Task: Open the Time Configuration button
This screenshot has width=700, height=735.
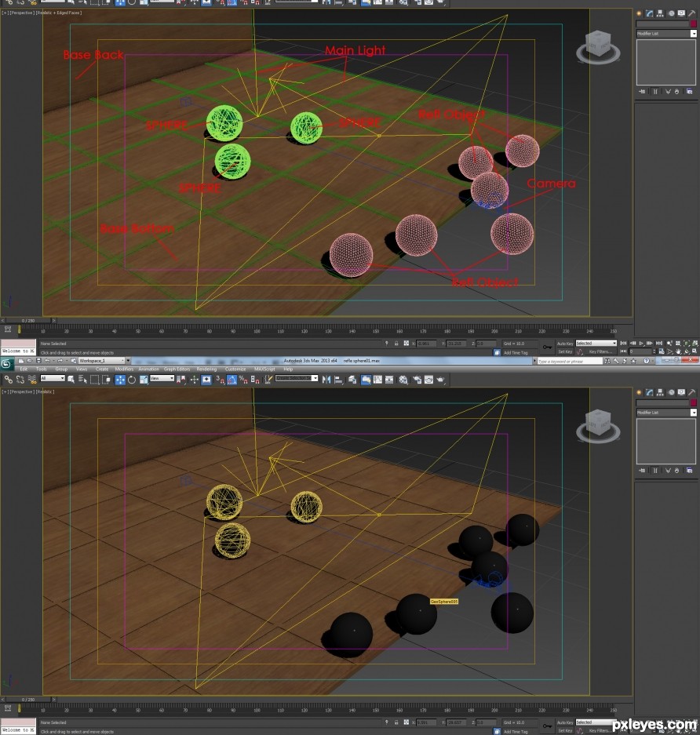Action: point(662,351)
